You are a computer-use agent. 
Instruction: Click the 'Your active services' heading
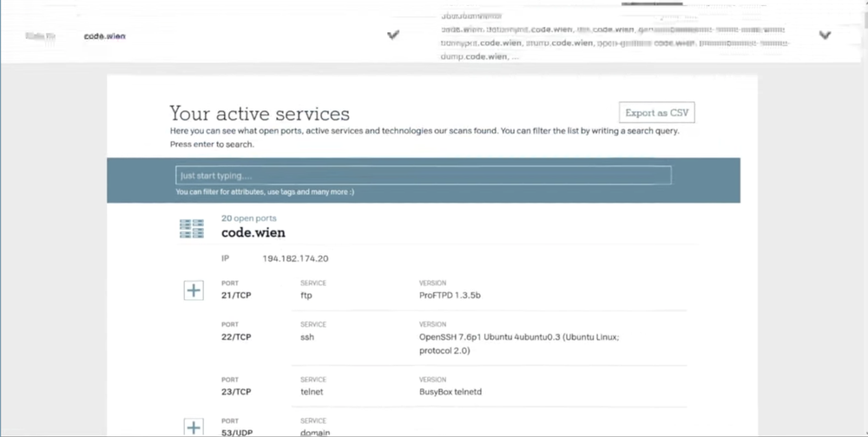(260, 114)
